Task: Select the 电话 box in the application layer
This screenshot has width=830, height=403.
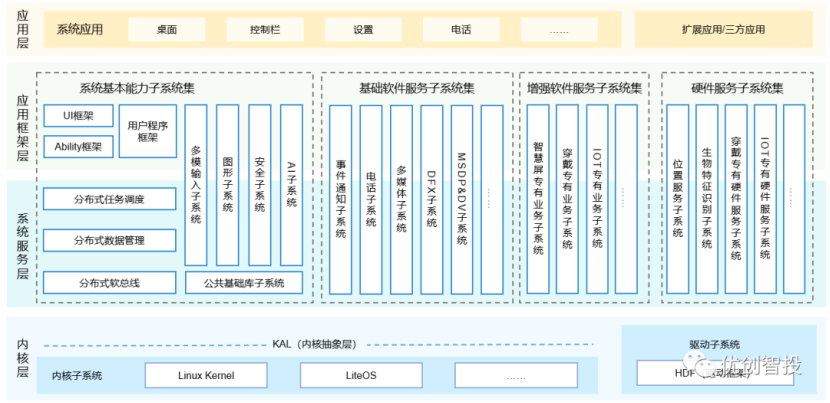Action: [461, 30]
